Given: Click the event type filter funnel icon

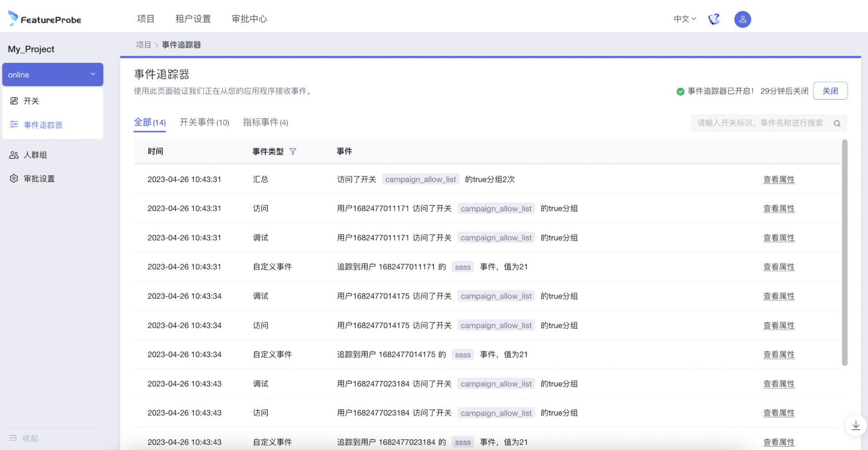Looking at the screenshot, I should (293, 151).
